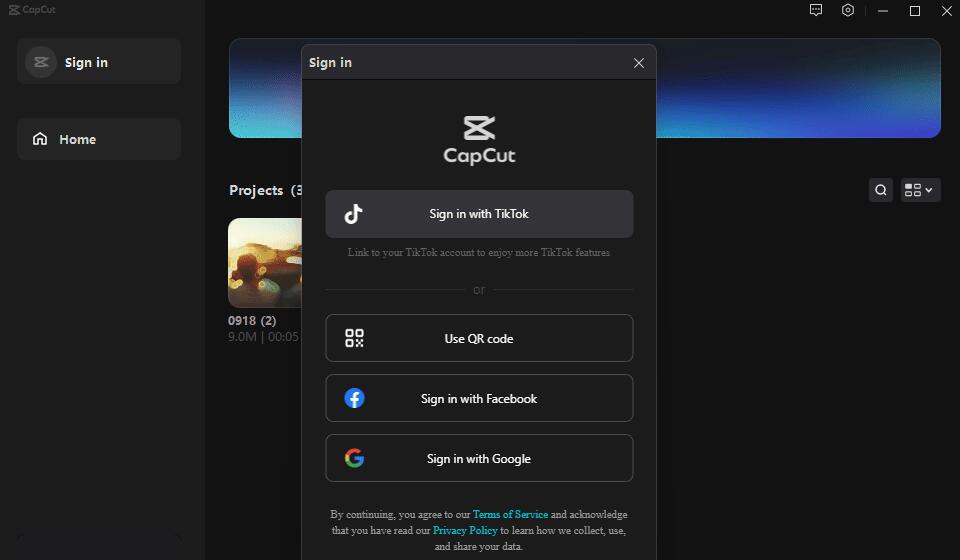Click the Home house icon
960x560 pixels.
point(40,139)
